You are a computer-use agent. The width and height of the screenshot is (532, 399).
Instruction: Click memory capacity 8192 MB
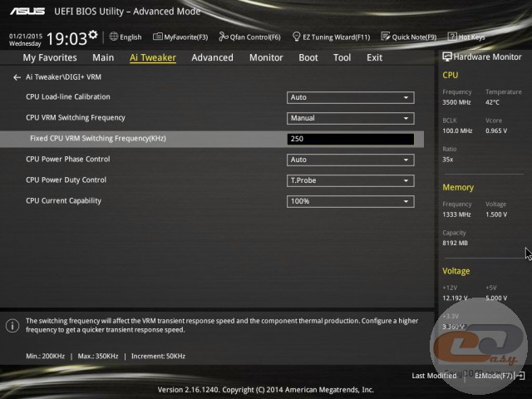point(455,243)
